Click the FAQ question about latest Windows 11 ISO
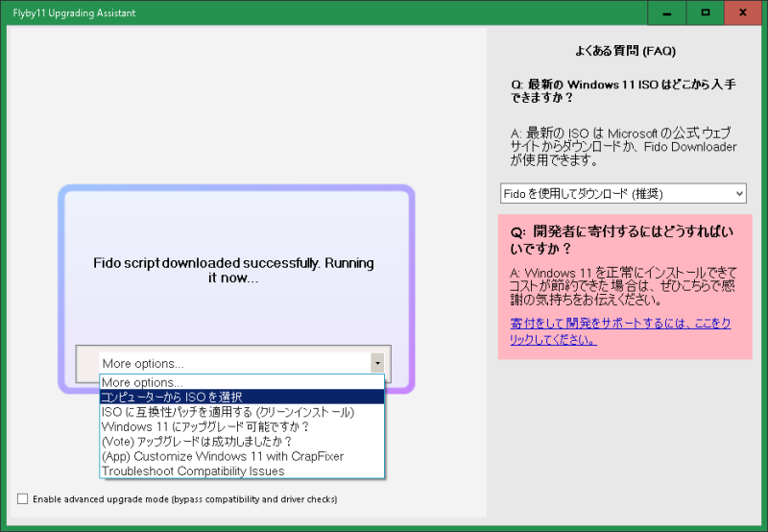This screenshot has width=768, height=532. tap(623, 90)
